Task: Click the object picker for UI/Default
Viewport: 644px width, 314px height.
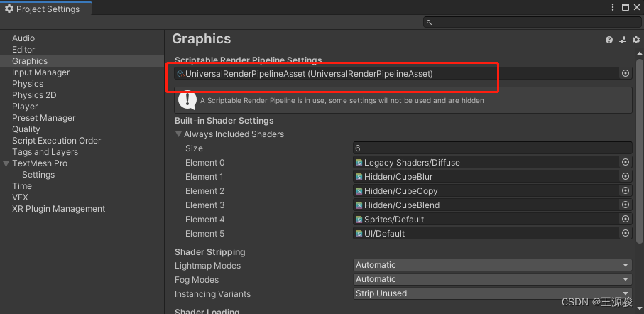Action: pos(626,233)
